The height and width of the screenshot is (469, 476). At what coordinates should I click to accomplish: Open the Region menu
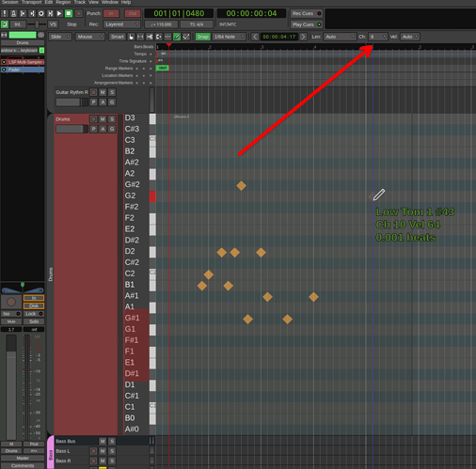[63, 2]
